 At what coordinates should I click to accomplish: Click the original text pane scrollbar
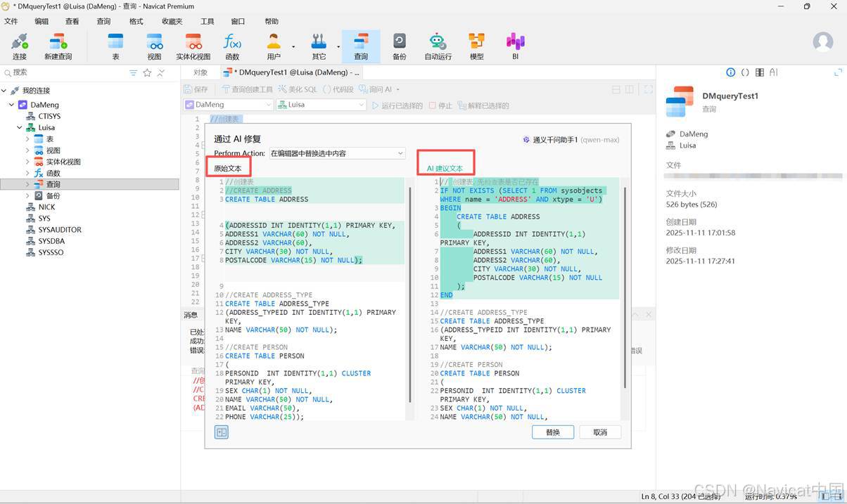coord(409,295)
